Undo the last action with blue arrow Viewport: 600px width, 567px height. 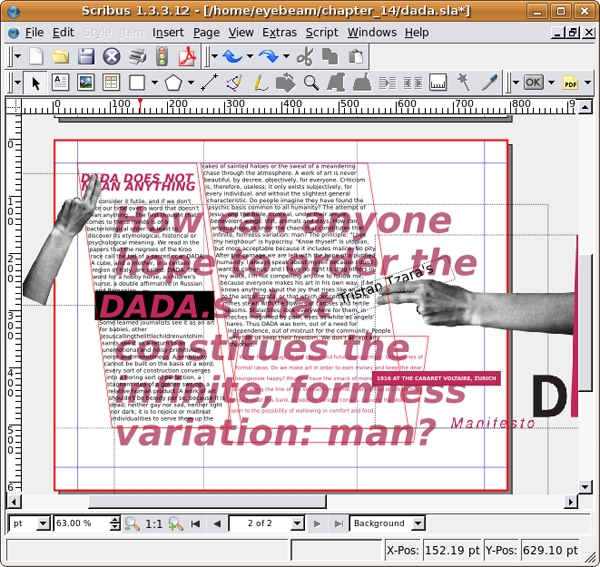(x=233, y=57)
